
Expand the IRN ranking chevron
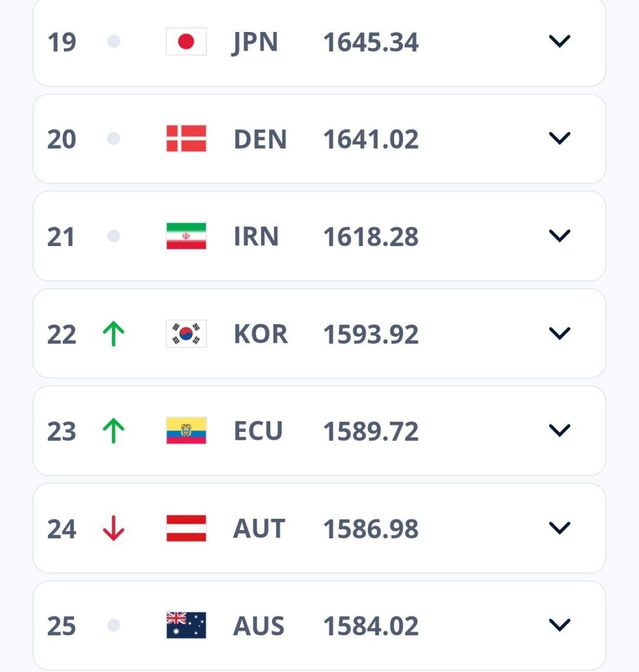pos(559,236)
